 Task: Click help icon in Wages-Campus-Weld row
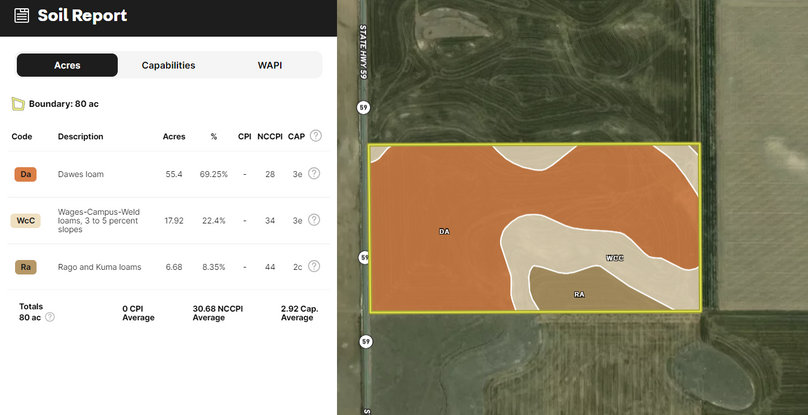pos(314,220)
